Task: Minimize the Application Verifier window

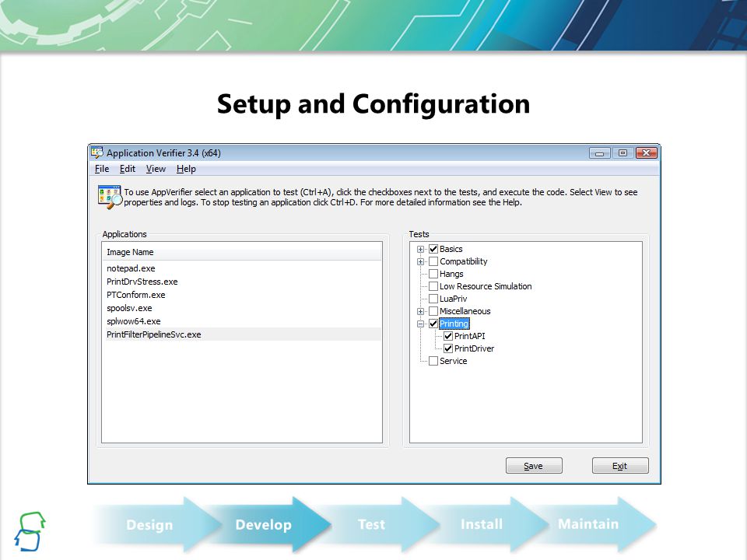Action: [x=600, y=153]
